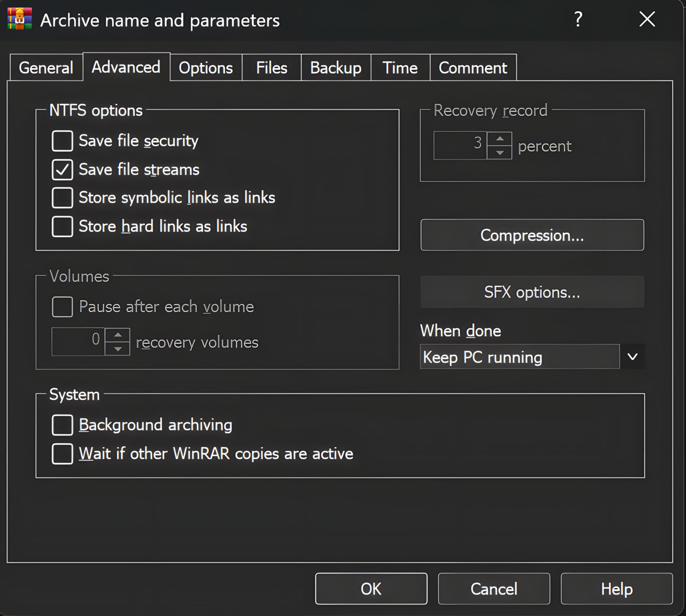Enable Save file security checkbox

tap(62, 141)
